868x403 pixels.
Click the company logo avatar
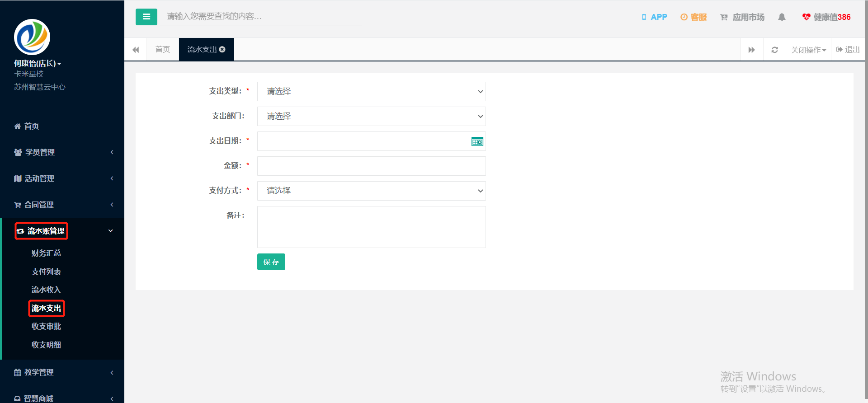coord(32,37)
